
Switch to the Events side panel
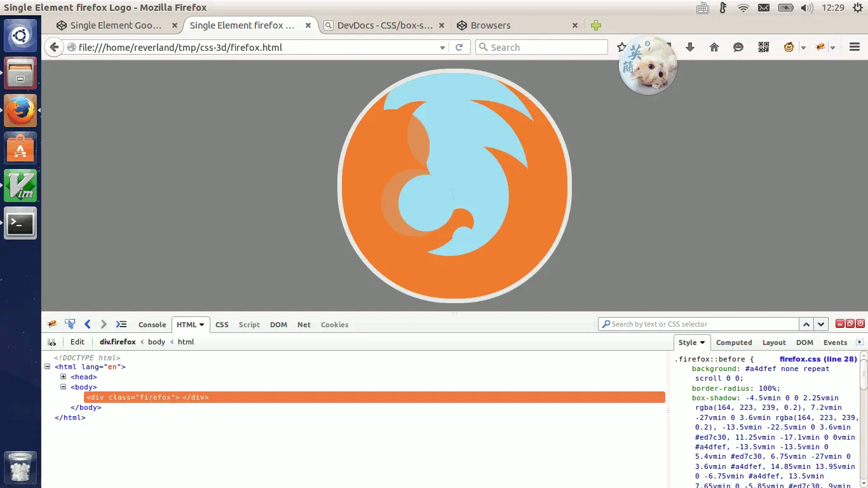point(835,342)
